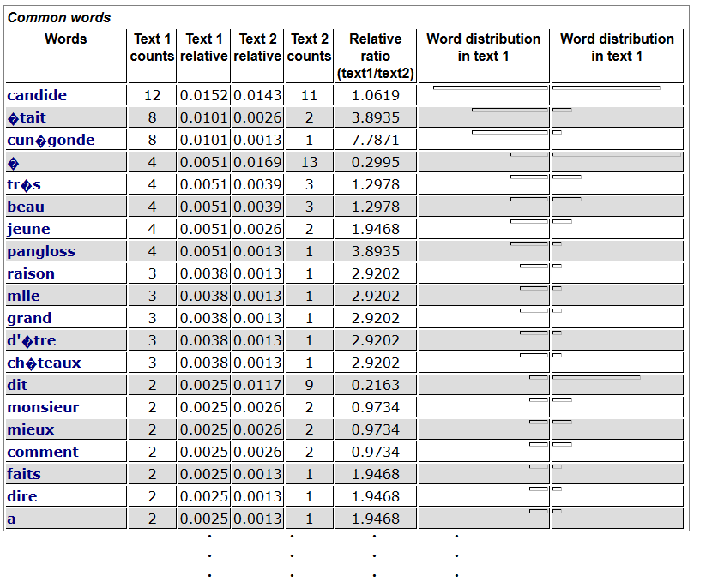The height and width of the screenshot is (588, 706).
Task: Click the long right distribution bar in dit row
Action: pyautogui.click(x=596, y=377)
